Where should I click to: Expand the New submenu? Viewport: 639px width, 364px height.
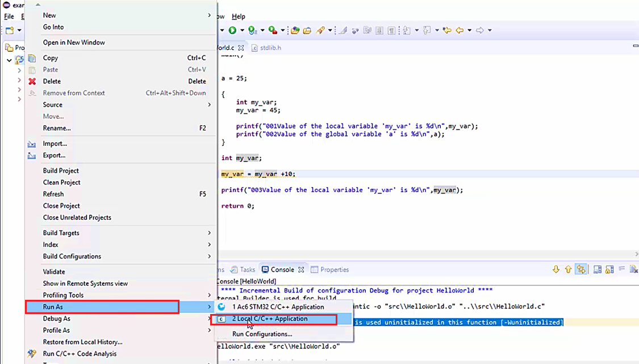point(121,15)
